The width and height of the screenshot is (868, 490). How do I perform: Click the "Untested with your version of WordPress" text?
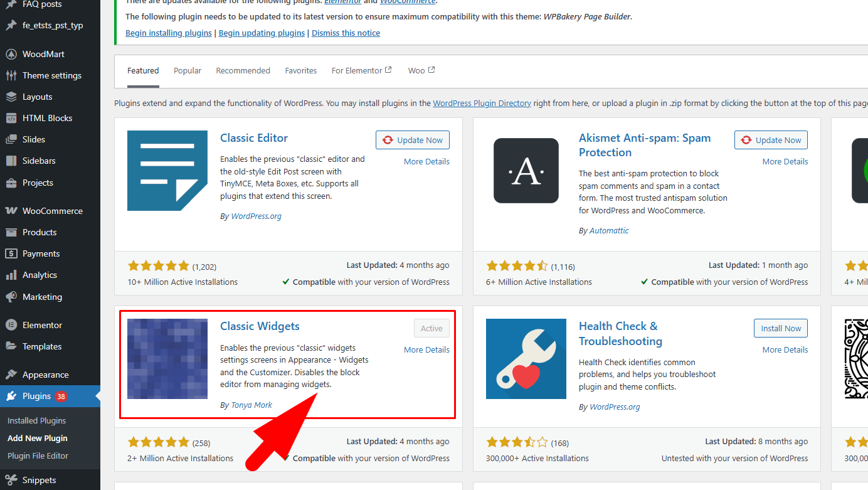tap(734, 458)
